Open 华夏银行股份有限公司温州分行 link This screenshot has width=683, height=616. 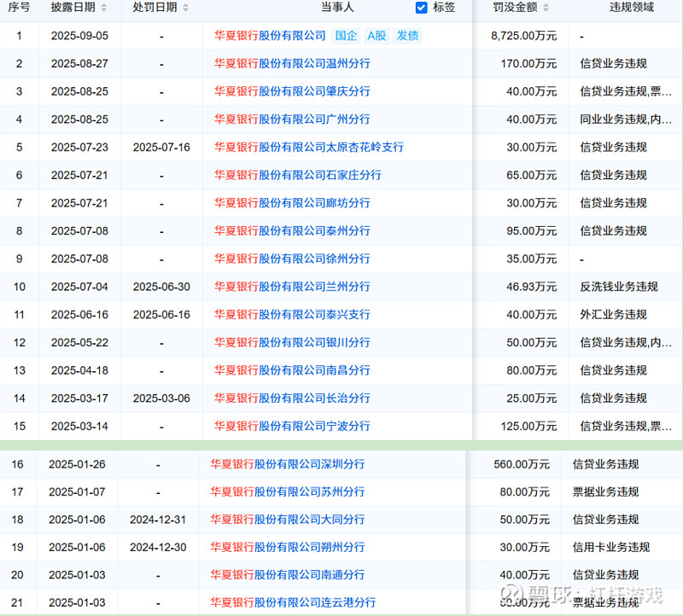click(292, 63)
